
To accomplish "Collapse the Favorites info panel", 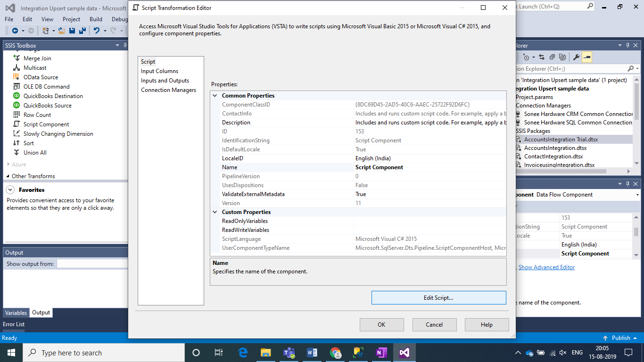I will tap(10, 190).
